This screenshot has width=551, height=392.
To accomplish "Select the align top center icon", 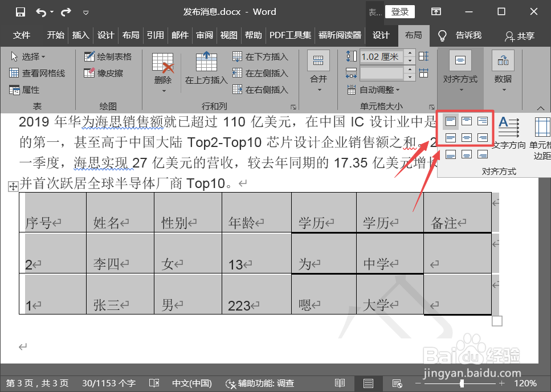I will (x=467, y=121).
